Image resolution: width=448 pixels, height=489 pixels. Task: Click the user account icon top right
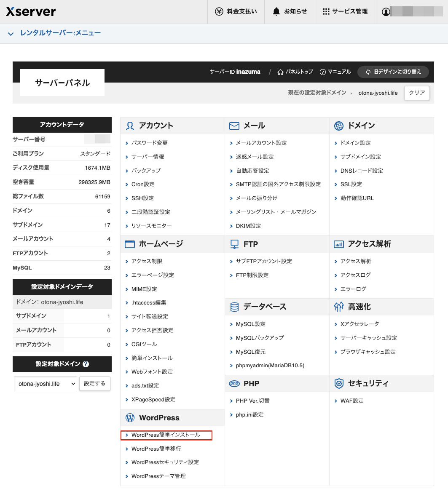pos(386,11)
